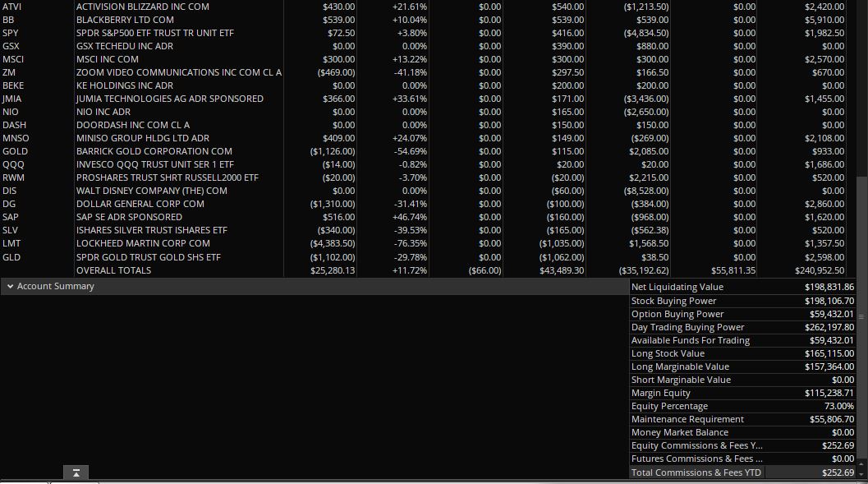The width and height of the screenshot is (868, 484).
Task: Click ACTIVISION BLIZZARD INC COM description
Action: tap(143, 7)
